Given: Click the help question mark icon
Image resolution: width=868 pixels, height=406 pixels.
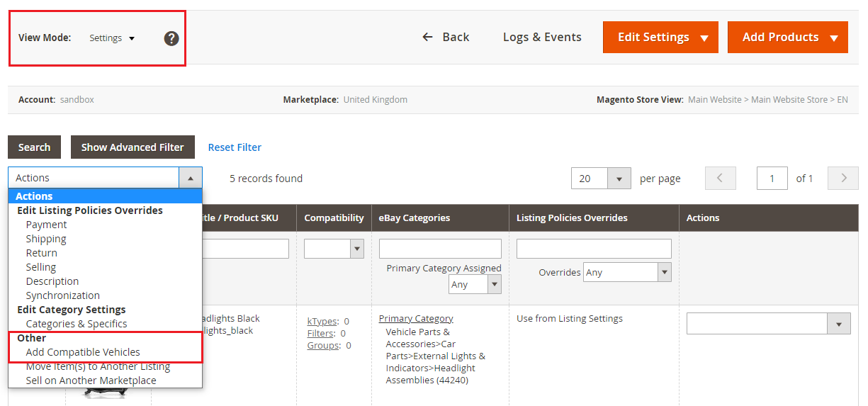Looking at the screenshot, I should (171, 38).
